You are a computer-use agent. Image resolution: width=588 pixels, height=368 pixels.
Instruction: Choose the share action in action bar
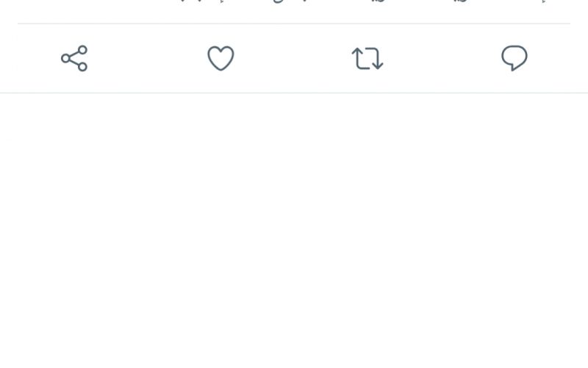pyautogui.click(x=74, y=58)
